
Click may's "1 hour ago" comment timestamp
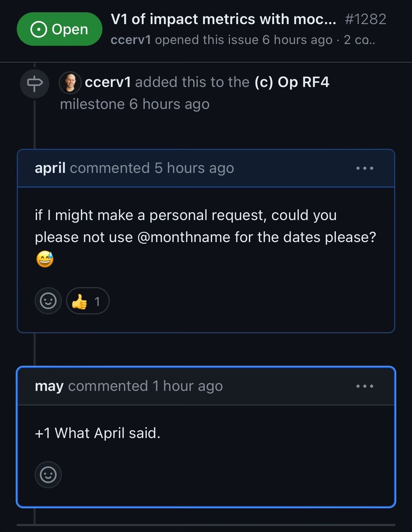(187, 386)
